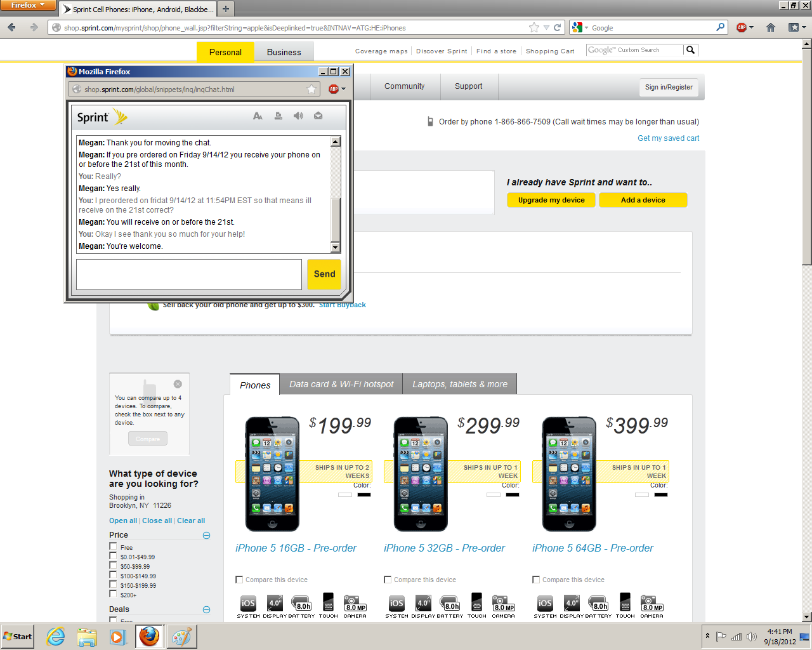Open Windows Explorer folder from the taskbar
This screenshot has width=812, height=650.
pos(87,637)
